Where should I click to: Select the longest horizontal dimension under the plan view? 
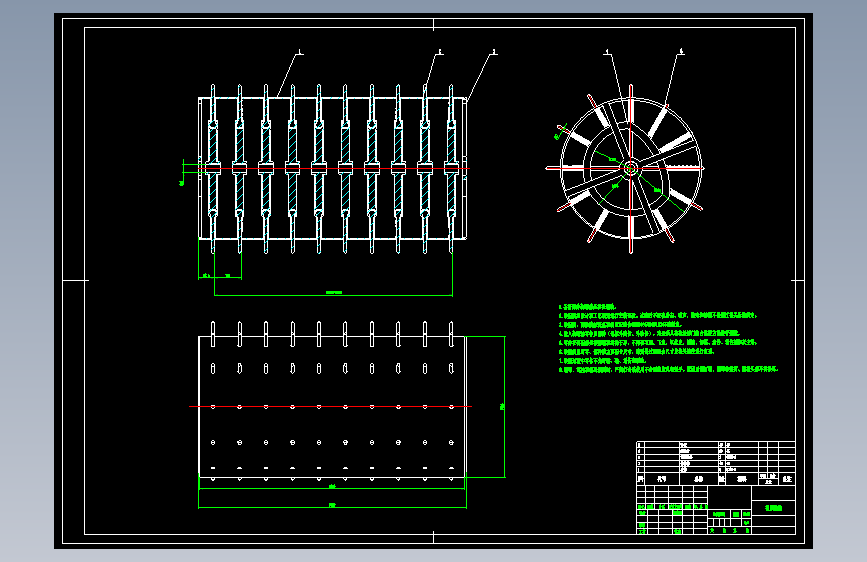coord(332,506)
